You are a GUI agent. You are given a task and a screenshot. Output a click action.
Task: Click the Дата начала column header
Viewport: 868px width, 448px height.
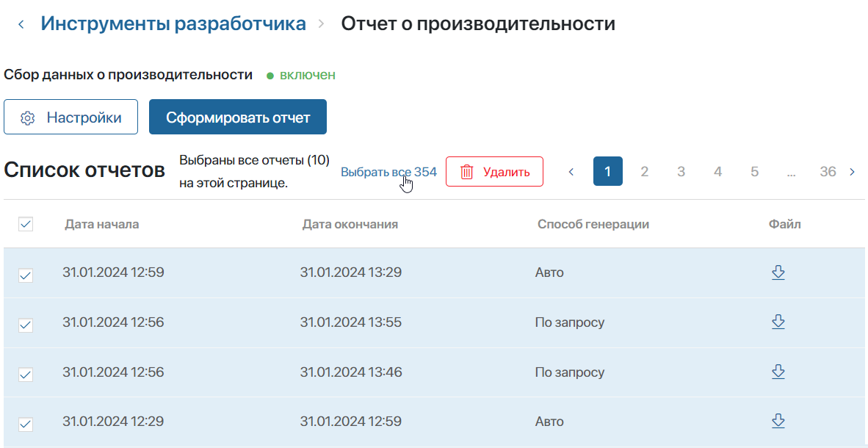(x=102, y=224)
